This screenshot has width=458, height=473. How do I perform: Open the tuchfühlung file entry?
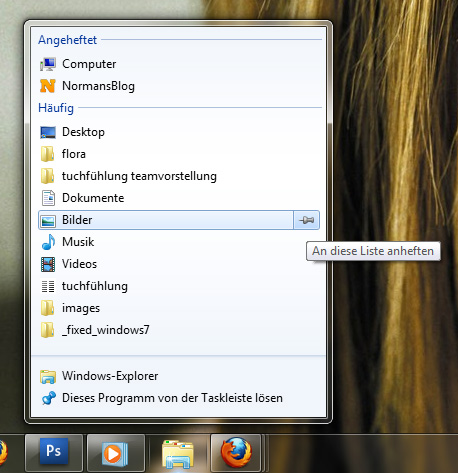click(179, 286)
